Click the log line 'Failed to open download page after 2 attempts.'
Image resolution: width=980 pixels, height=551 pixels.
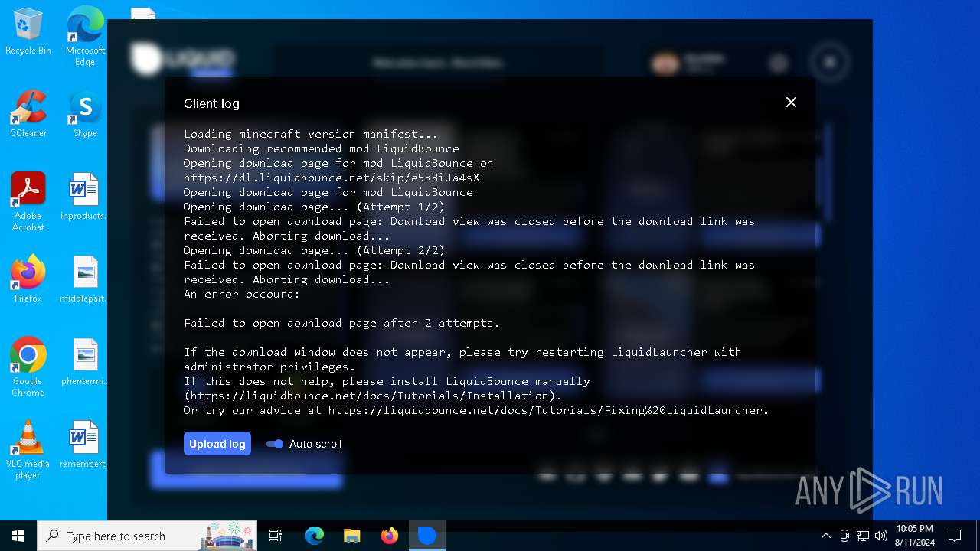[341, 323]
